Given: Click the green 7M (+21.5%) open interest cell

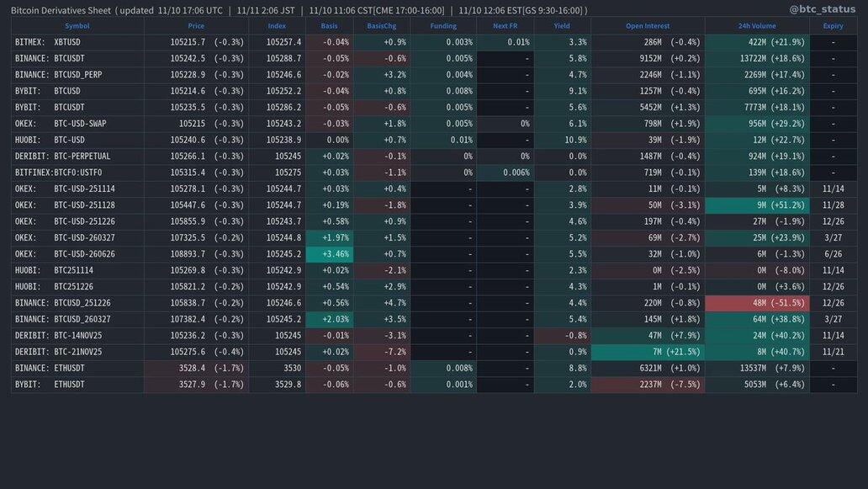Looking at the screenshot, I should pos(648,352).
